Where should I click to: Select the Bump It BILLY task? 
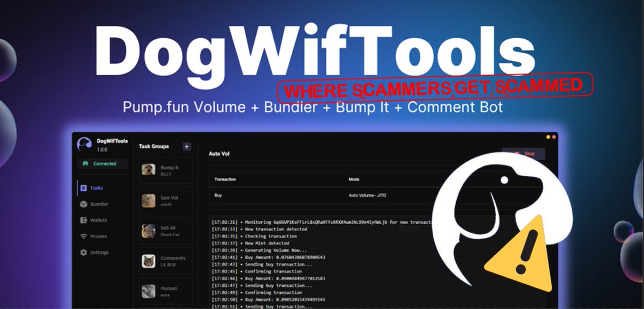coord(165,170)
